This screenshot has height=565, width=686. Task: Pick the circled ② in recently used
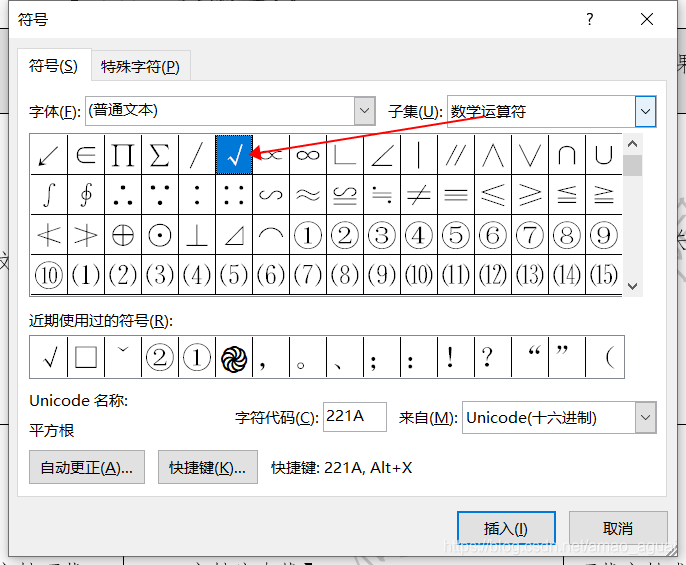160,357
